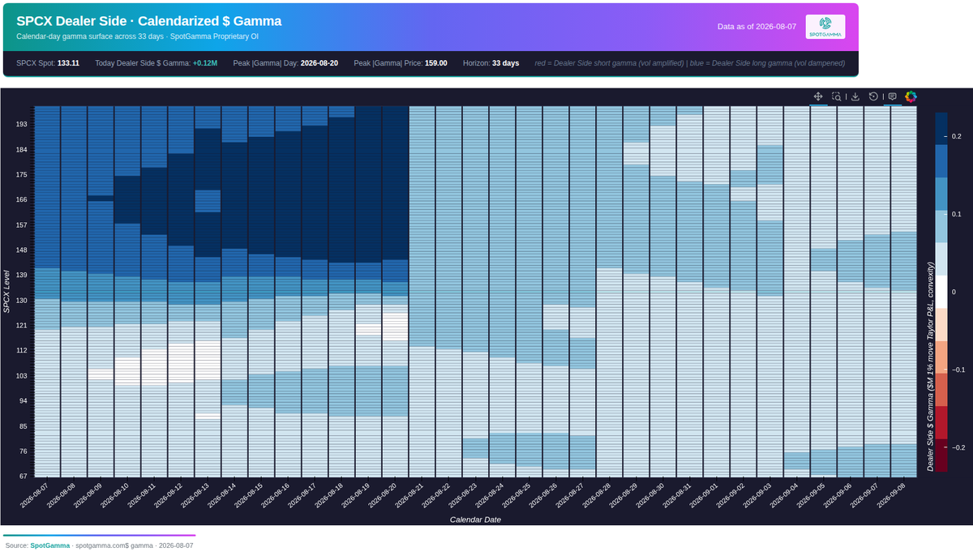Click the y-axis tick label 67
The height and width of the screenshot is (560, 973).
pyautogui.click(x=24, y=477)
